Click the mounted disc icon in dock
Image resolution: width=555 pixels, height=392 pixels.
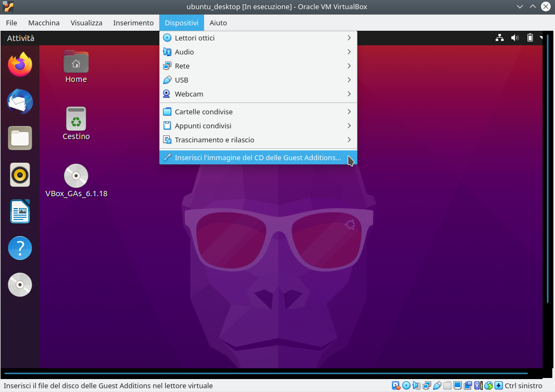coord(20,285)
